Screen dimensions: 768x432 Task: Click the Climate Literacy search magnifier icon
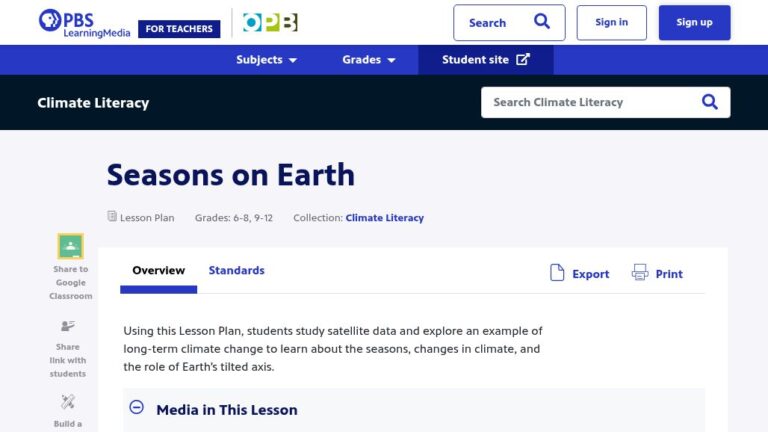tap(710, 102)
